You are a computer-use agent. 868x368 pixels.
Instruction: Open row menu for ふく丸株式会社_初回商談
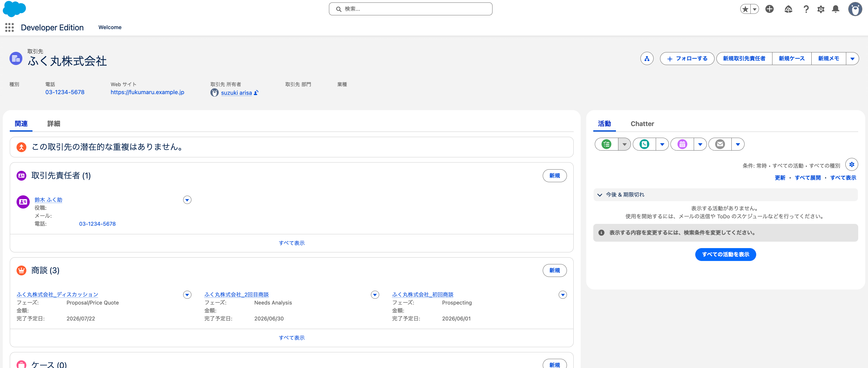[x=562, y=295]
